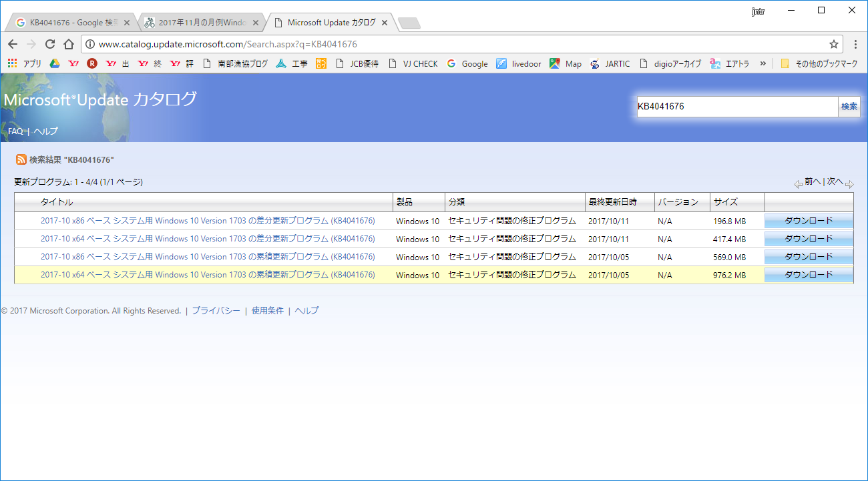Image resolution: width=868 pixels, height=481 pixels.
Task: Download the x64 差分更新プログラム 417.4 MB
Action: click(809, 239)
